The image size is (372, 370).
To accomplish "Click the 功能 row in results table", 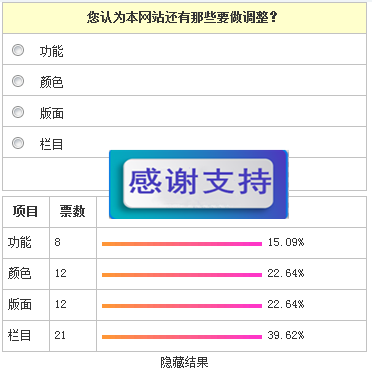I will click(184, 243).
